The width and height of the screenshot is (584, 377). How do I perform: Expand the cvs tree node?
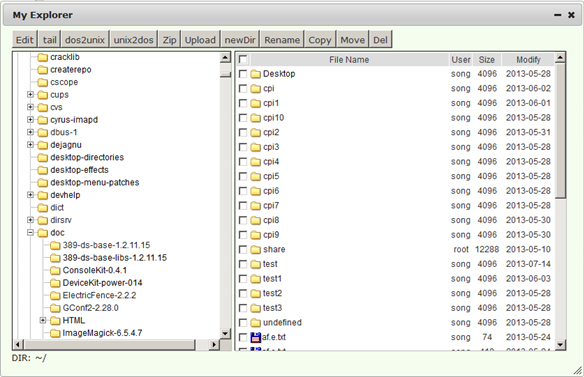tap(31, 107)
